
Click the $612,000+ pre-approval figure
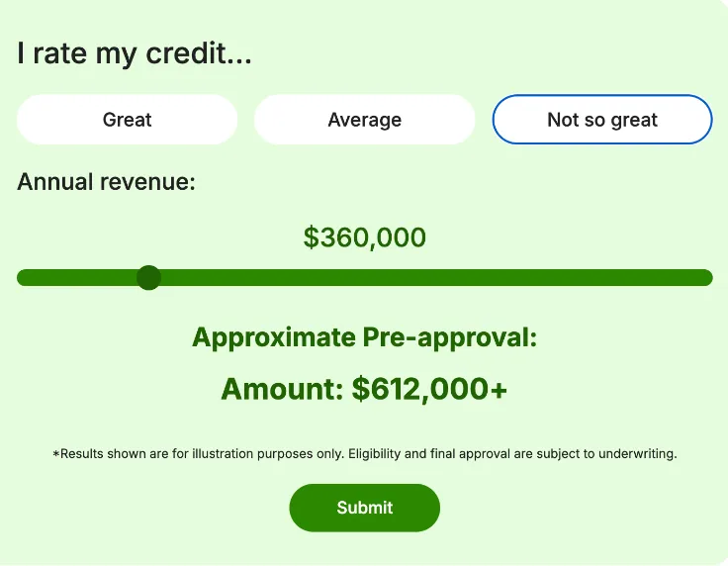pyautogui.click(x=429, y=389)
